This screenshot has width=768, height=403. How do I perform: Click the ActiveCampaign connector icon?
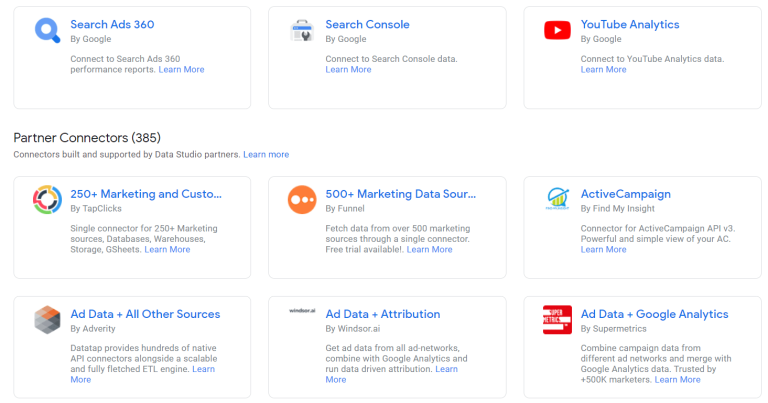tap(557, 198)
